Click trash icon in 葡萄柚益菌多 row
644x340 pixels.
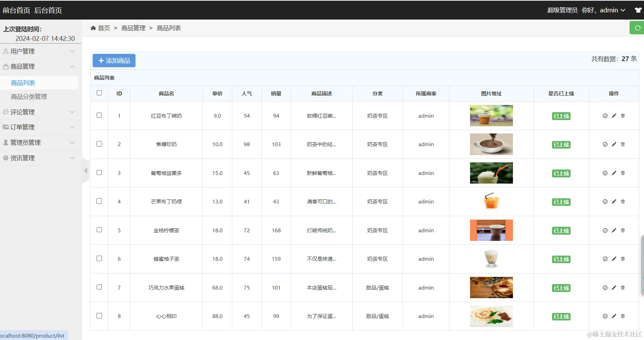click(623, 173)
